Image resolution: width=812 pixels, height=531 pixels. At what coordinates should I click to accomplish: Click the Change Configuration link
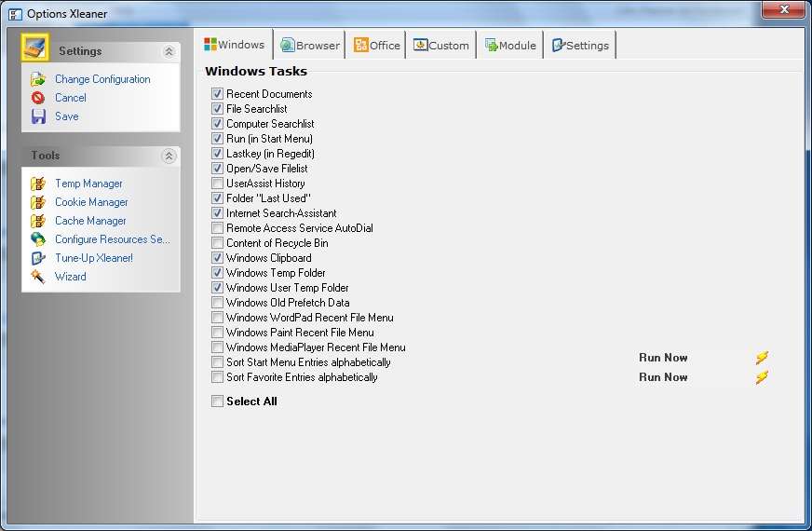point(102,79)
